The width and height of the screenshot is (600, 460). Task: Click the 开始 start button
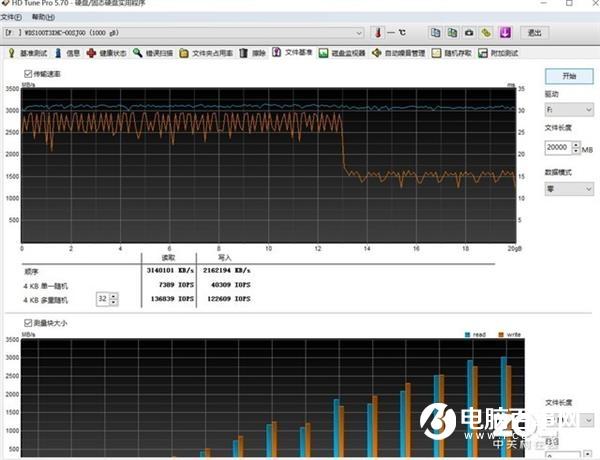(x=569, y=76)
